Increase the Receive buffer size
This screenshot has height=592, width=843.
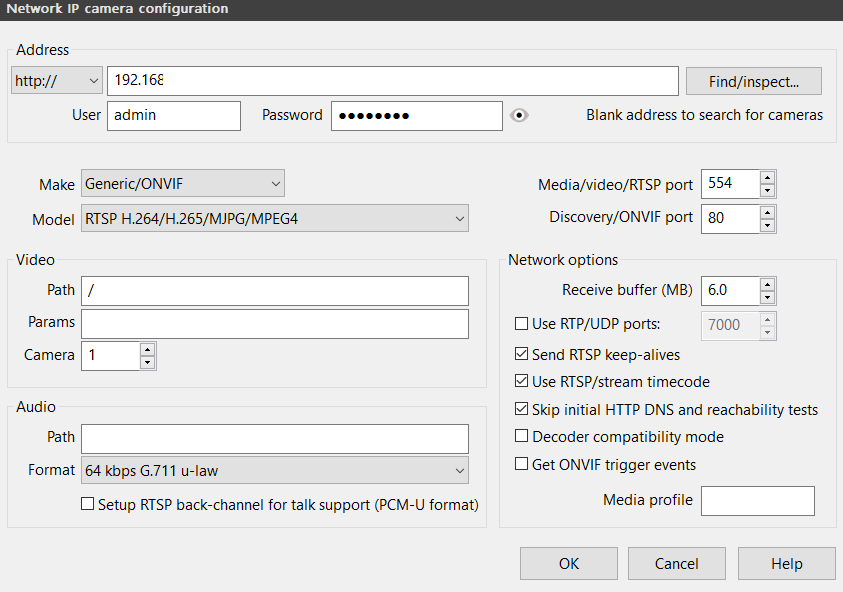767,285
